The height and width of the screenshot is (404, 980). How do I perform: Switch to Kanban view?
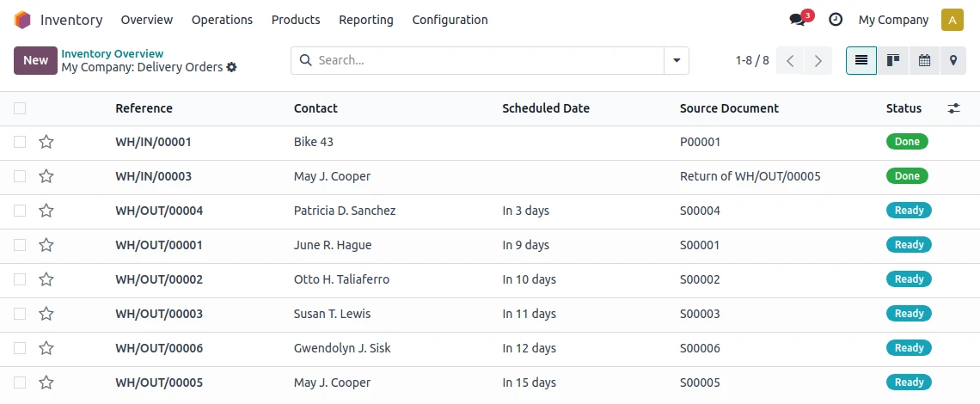pos(893,60)
